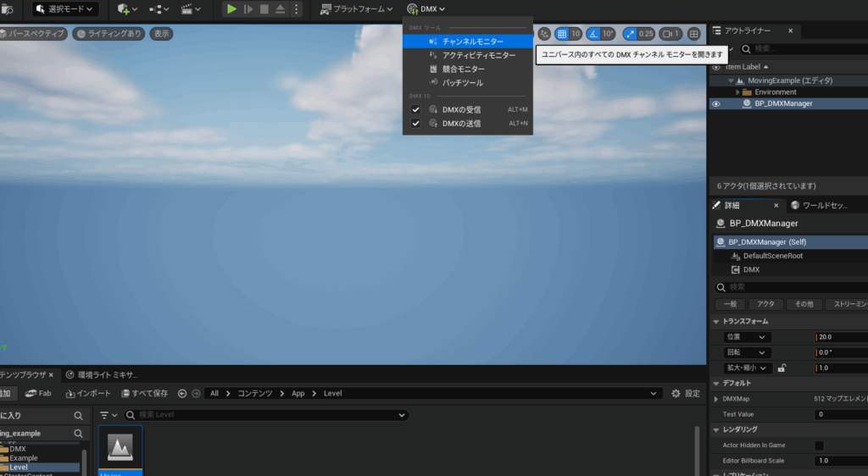Collapse the DMX toolbar menu

click(x=426, y=8)
